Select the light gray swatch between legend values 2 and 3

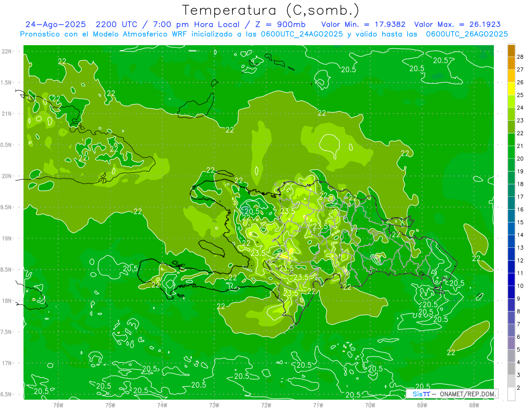(x=511, y=381)
